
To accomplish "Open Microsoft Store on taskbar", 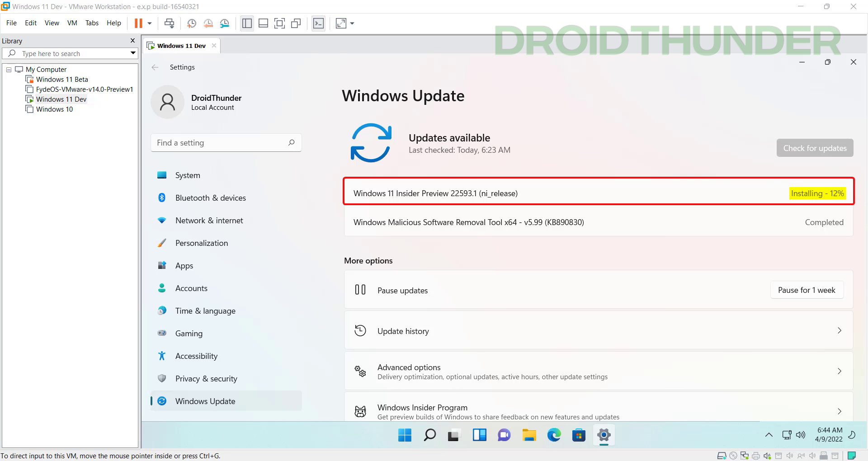I will point(579,435).
